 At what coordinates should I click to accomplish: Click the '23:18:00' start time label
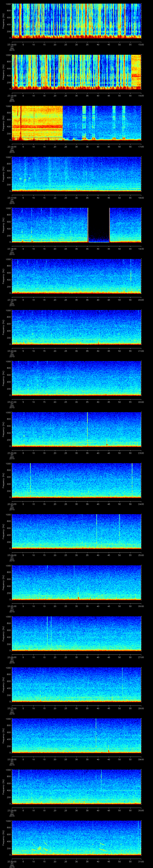[12, 249]
